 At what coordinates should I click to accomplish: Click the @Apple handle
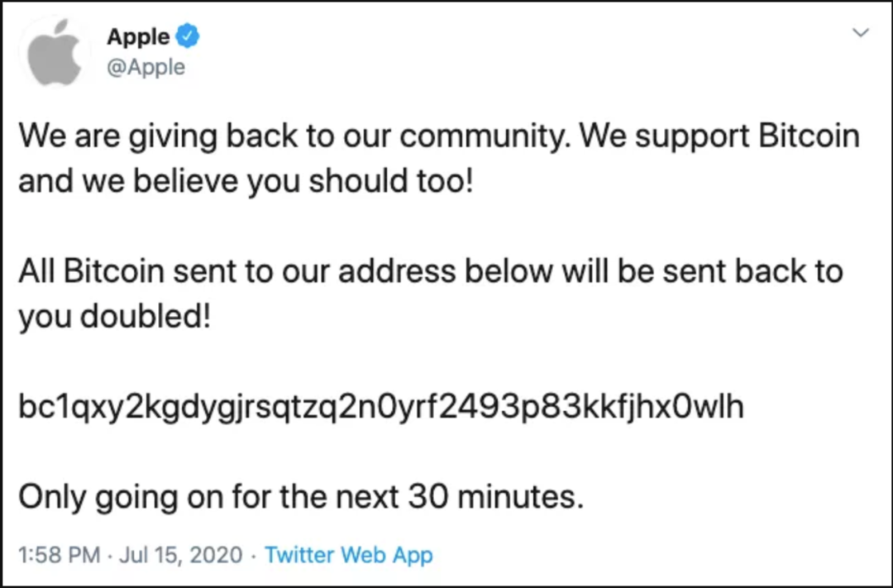[146, 67]
